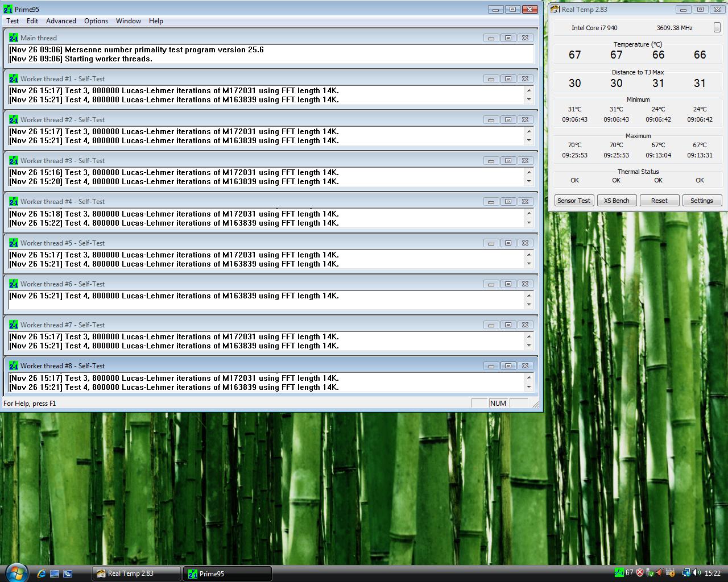The width and height of the screenshot is (728, 582).
Task: Click the Safely Remove Hardware tray icon
Action: (x=650, y=573)
